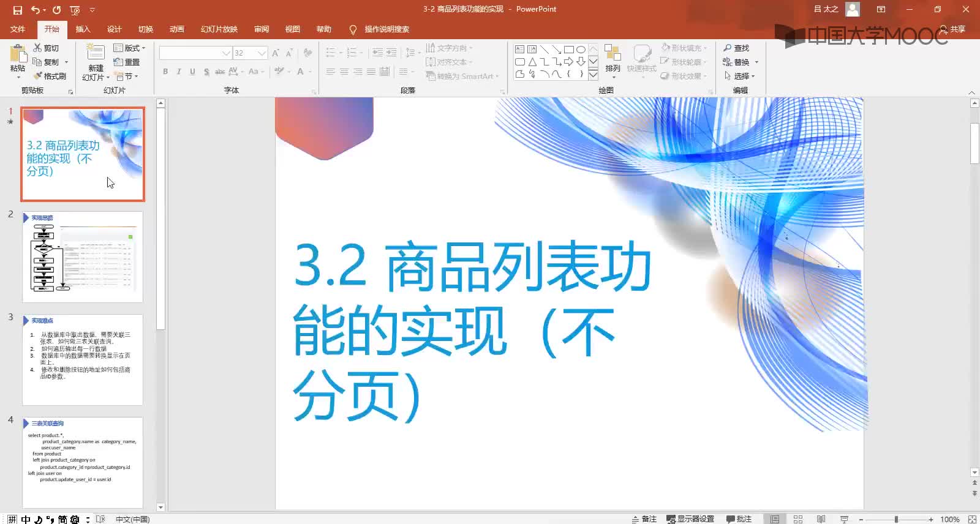Image resolution: width=980 pixels, height=524 pixels.
Task: Click the zoom percentage 100%
Action: click(950, 519)
